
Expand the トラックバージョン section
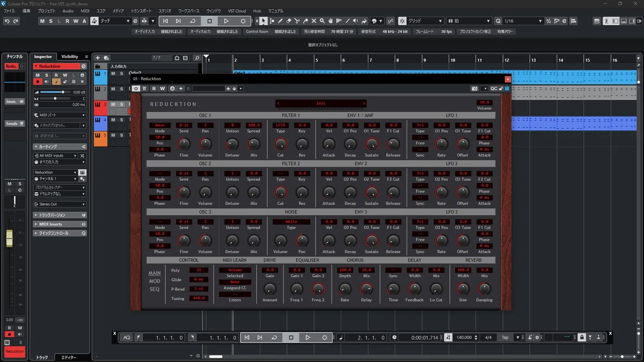tap(60, 215)
